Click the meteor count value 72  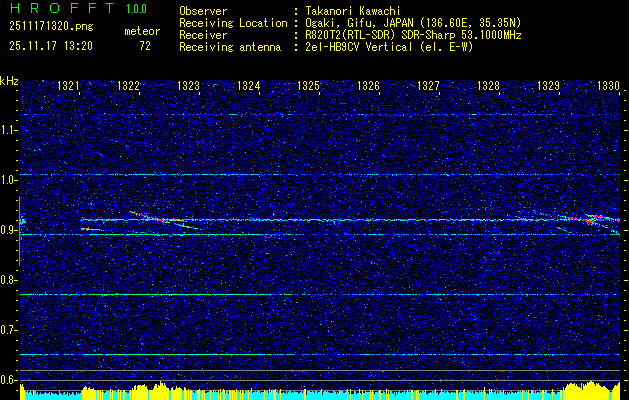[145, 46]
